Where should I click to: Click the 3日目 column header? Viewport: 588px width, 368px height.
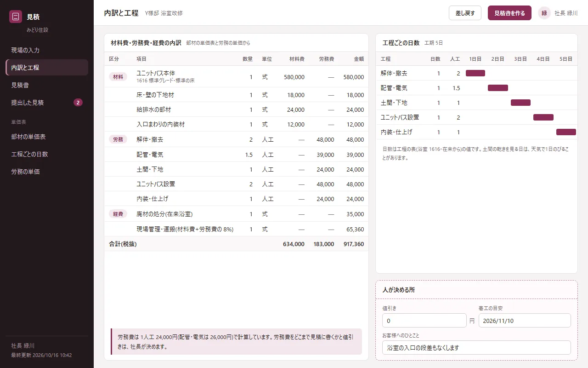click(520, 59)
